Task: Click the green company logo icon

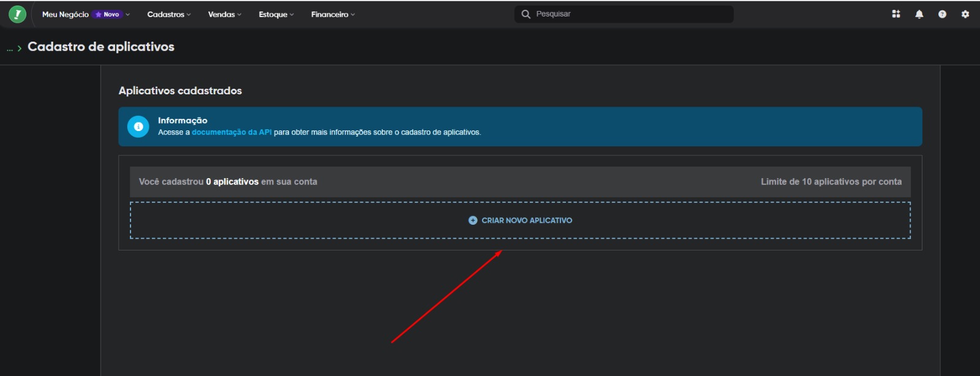Action: pos(17,14)
